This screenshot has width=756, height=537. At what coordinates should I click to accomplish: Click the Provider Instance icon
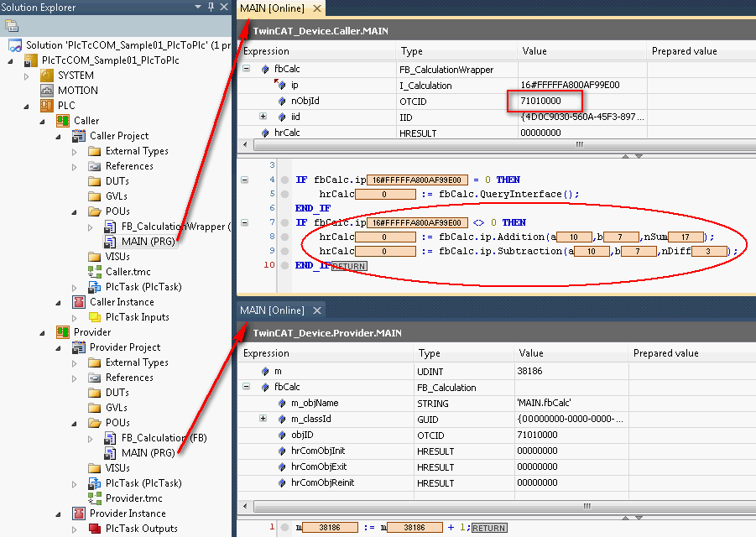[x=79, y=514]
